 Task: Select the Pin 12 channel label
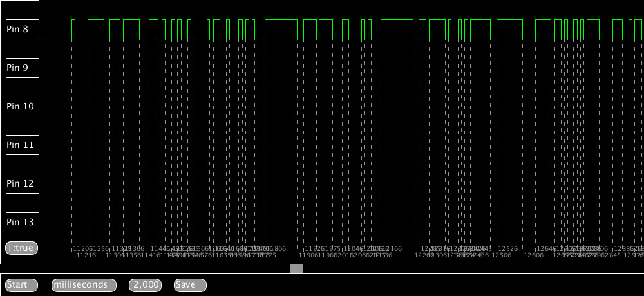tap(20, 183)
